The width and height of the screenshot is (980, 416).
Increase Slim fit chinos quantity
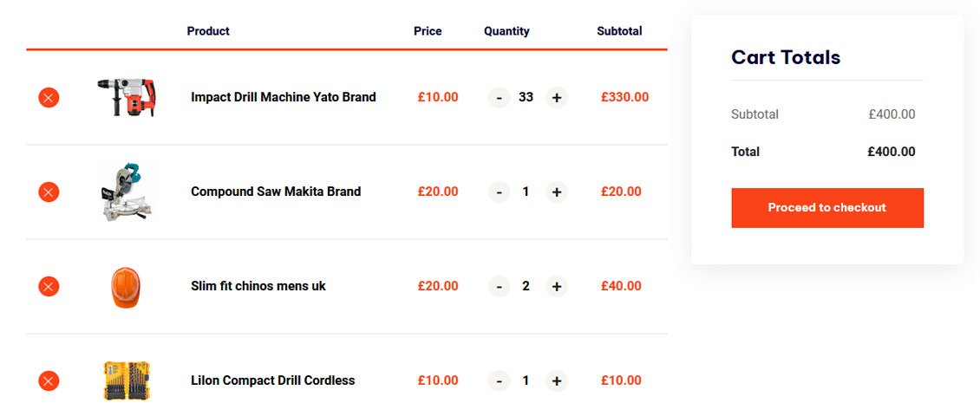[557, 287]
